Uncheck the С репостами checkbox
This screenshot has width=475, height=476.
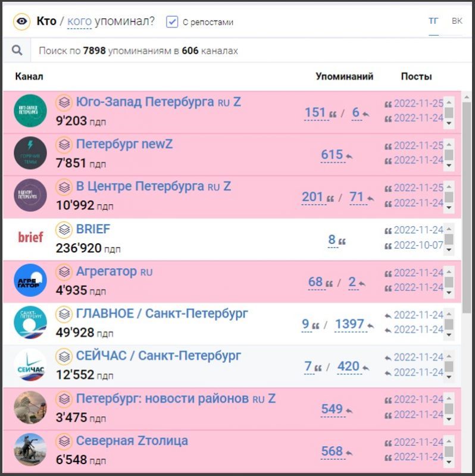pyautogui.click(x=172, y=22)
